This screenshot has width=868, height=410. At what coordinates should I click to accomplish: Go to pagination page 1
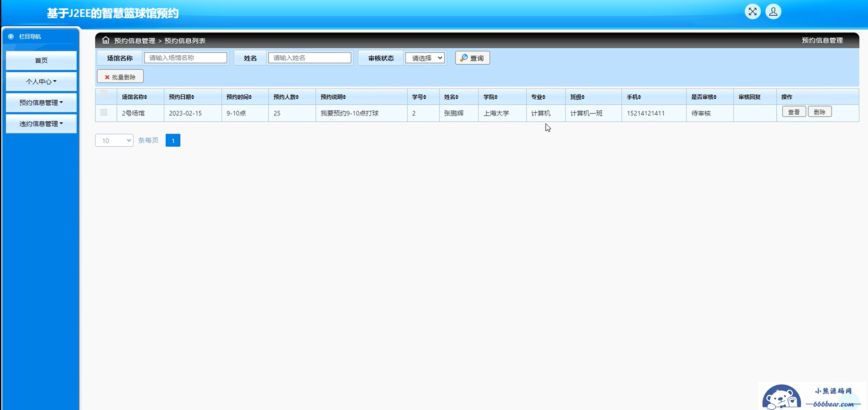tap(173, 140)
